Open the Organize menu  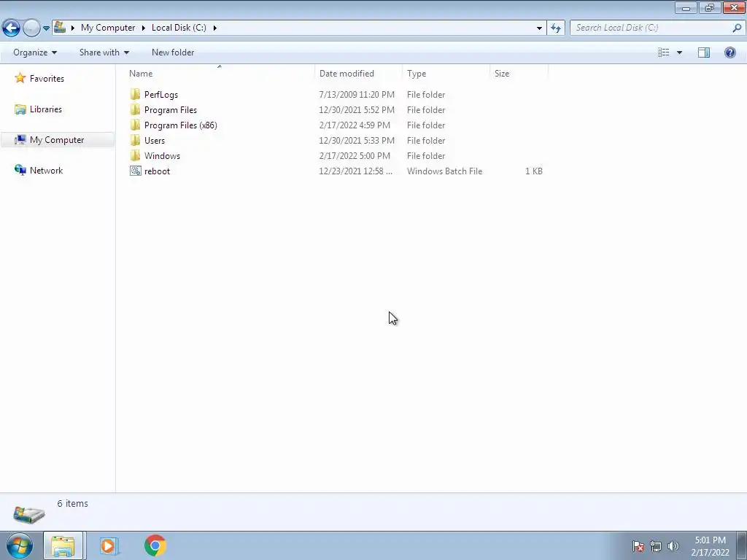35,52
